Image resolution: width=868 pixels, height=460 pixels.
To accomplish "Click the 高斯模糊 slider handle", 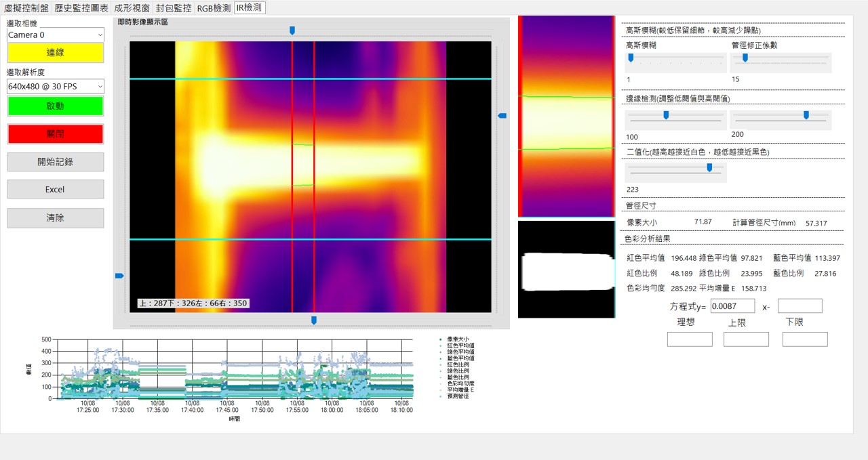I will click(x=631, y=58).
